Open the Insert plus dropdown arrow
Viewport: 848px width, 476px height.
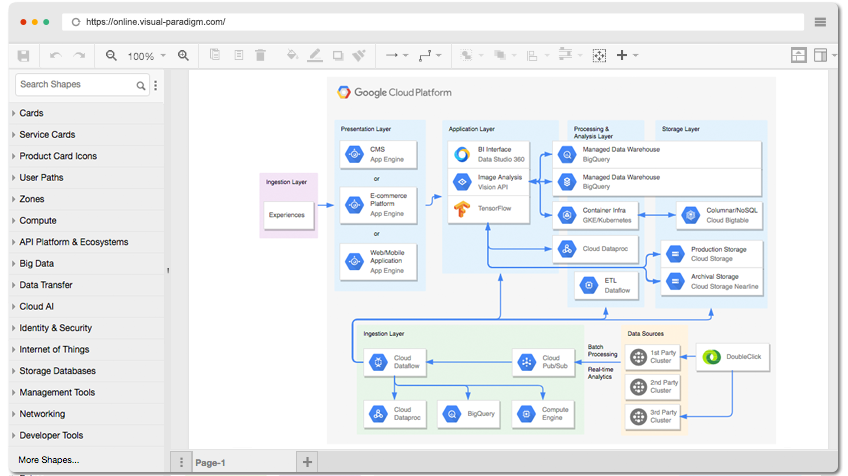point(635,56)
